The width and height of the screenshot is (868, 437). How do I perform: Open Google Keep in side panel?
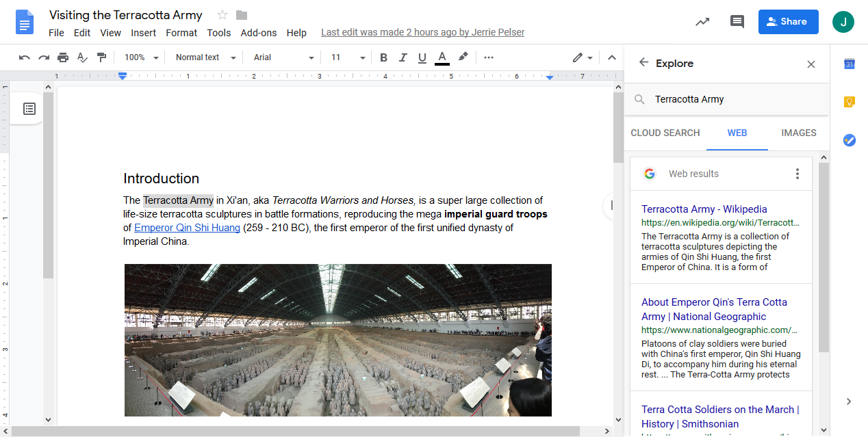pyautogui.click(x=849, y=102)
